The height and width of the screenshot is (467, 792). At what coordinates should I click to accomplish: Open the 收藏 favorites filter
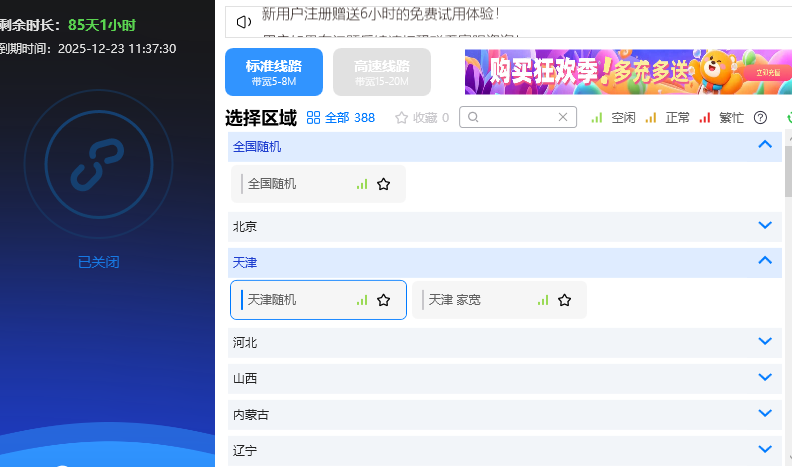422,118
